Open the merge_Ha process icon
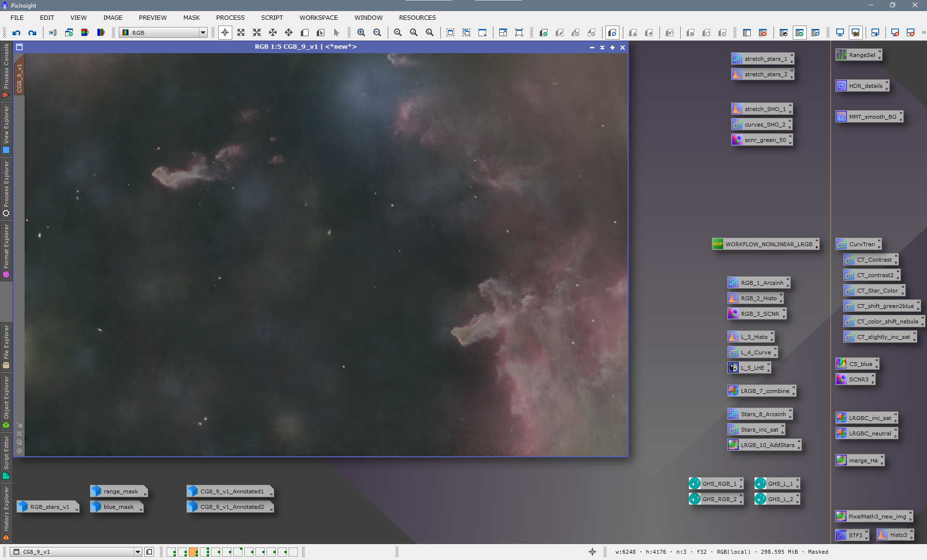Viewport: 927px width, 560px height. click(x=859, y=461)
